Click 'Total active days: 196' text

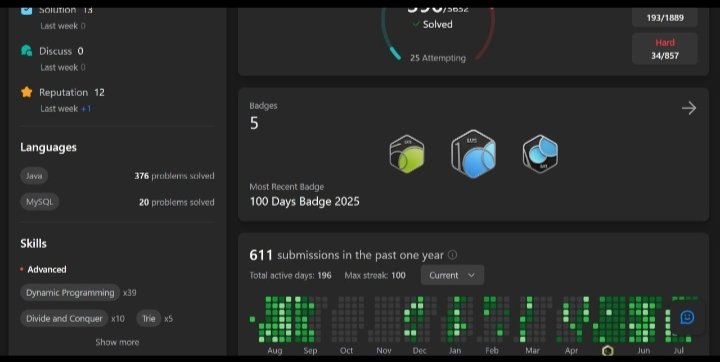(290, 275)
